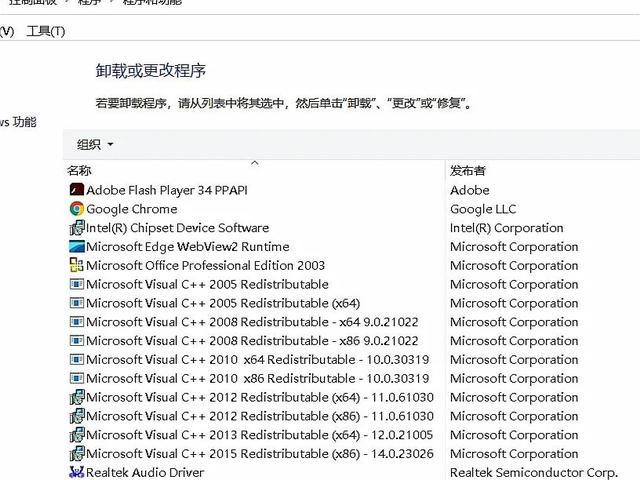Click the Google Chrome icon
Image resolution: width=640 pixels, height=480 pixels.
click(77, 209)
